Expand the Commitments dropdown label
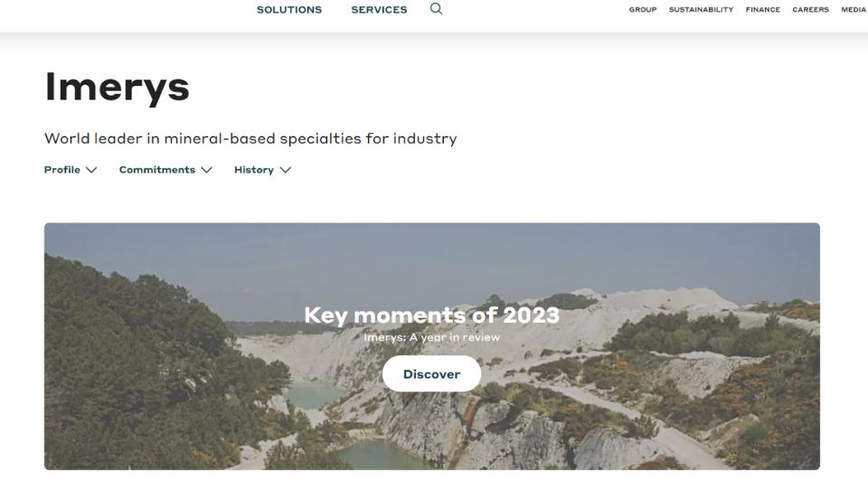Viewport: 868px width, 488px height. pyautogui.click(x=157, y=170)
